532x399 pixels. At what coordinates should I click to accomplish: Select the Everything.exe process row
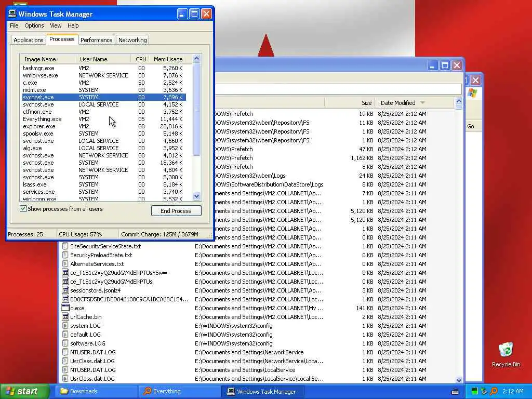103,119
